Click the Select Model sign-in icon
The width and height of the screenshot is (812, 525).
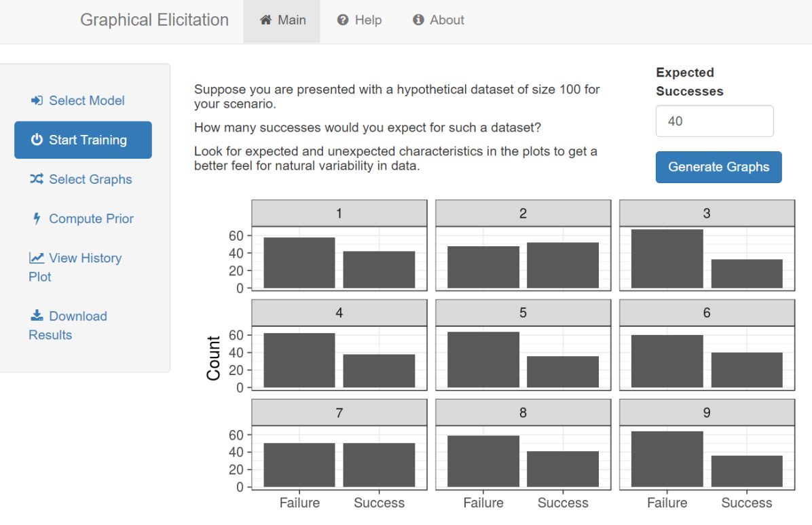37,100
